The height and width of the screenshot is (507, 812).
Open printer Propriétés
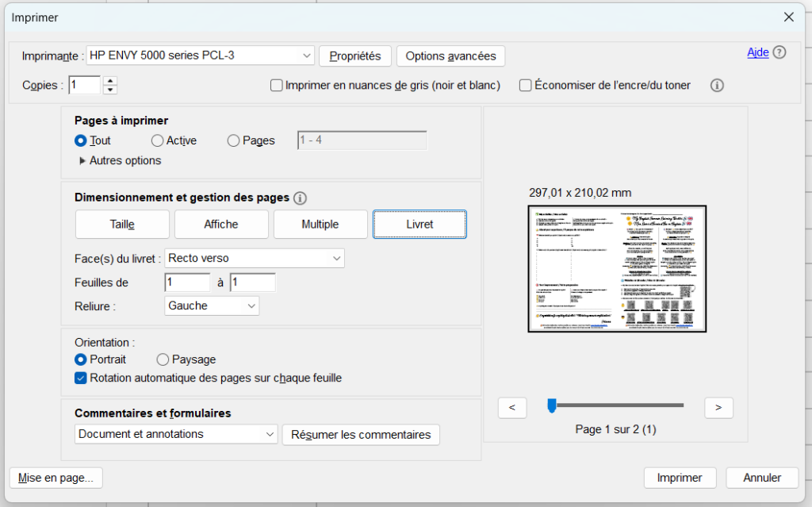tap(355, 56)
